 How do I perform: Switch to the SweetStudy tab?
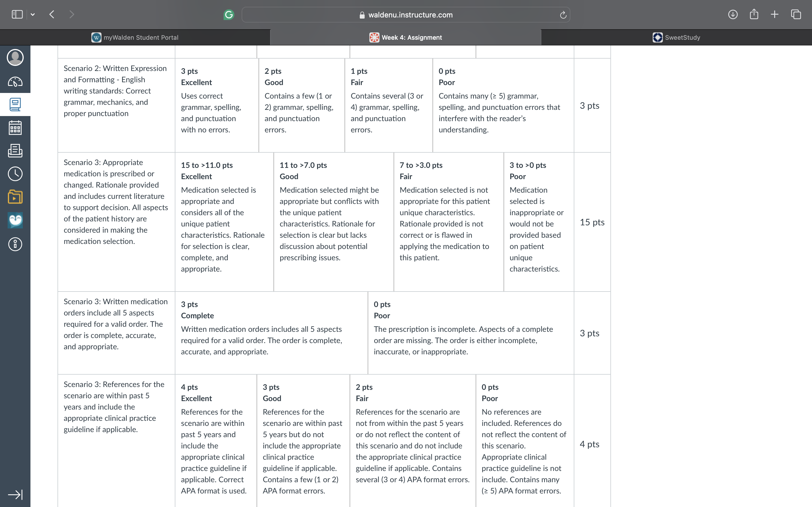[x=676, y=37]
